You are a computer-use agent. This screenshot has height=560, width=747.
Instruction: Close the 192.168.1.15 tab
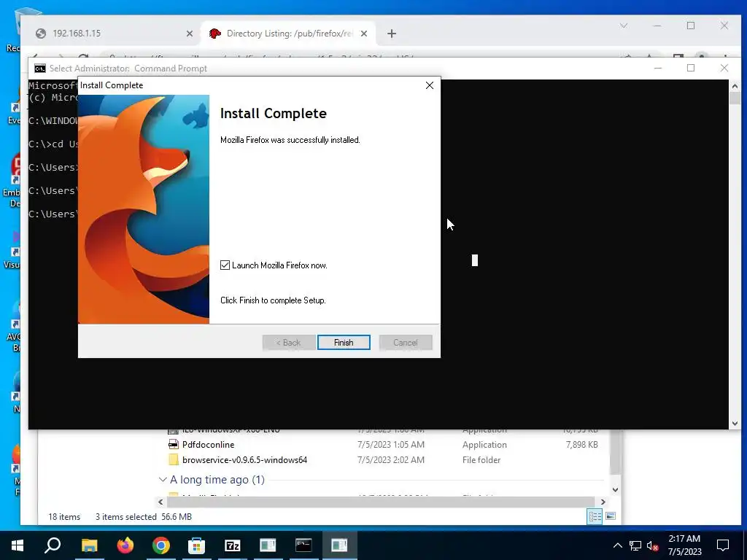(190, 34)
